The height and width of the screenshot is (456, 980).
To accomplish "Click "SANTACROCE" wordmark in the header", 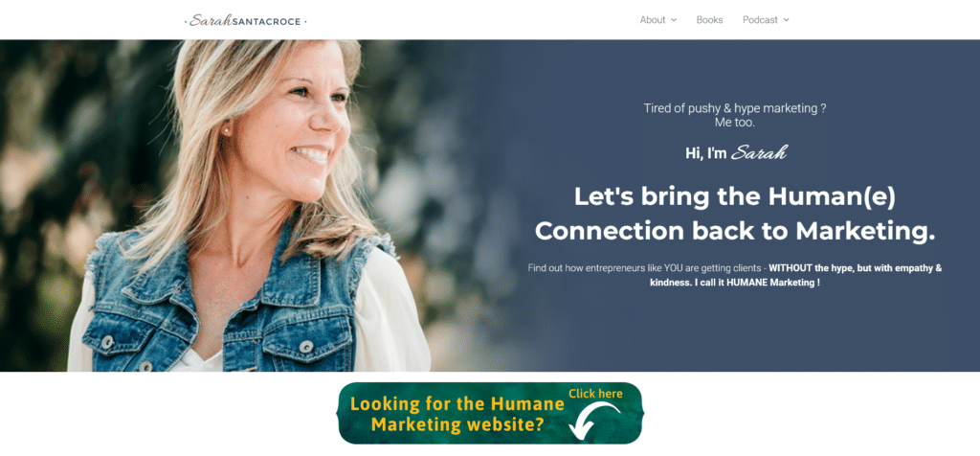I will point(266,22).
